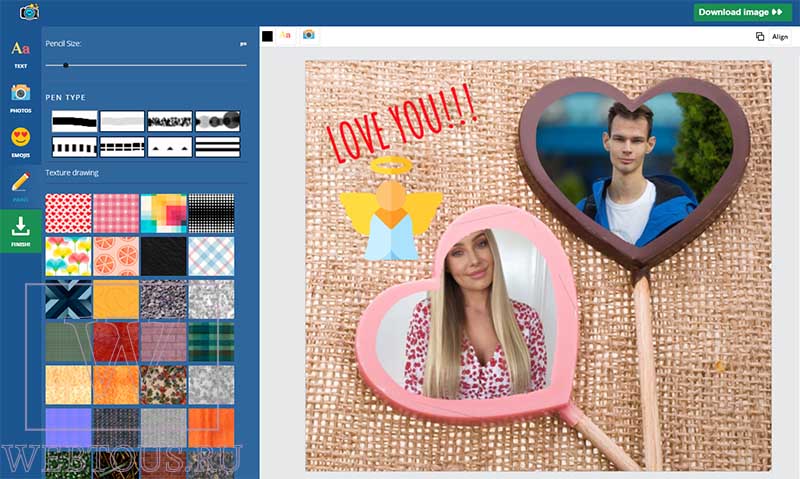Adjust the Pencil Size slider handle
The width and height of the screenshot is (800, 479).
(x=66, y=65)
